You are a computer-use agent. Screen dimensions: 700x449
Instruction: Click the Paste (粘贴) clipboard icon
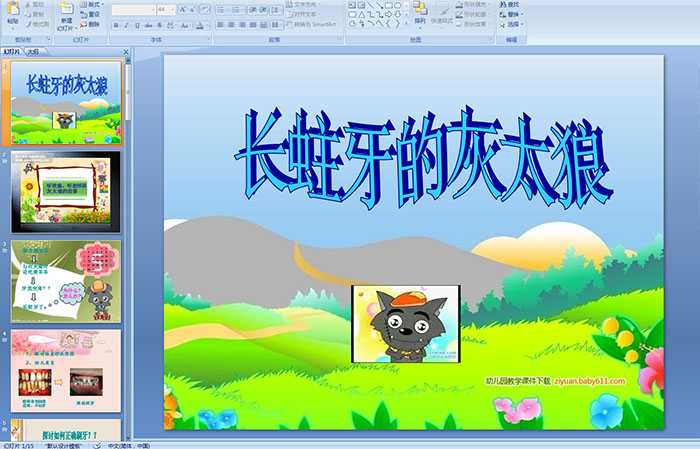pos(13,8)
